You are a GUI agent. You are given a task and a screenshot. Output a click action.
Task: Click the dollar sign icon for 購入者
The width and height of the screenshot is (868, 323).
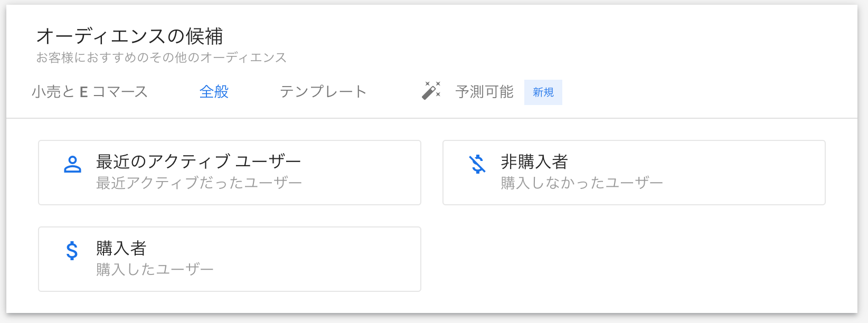[x=72, y=251]
